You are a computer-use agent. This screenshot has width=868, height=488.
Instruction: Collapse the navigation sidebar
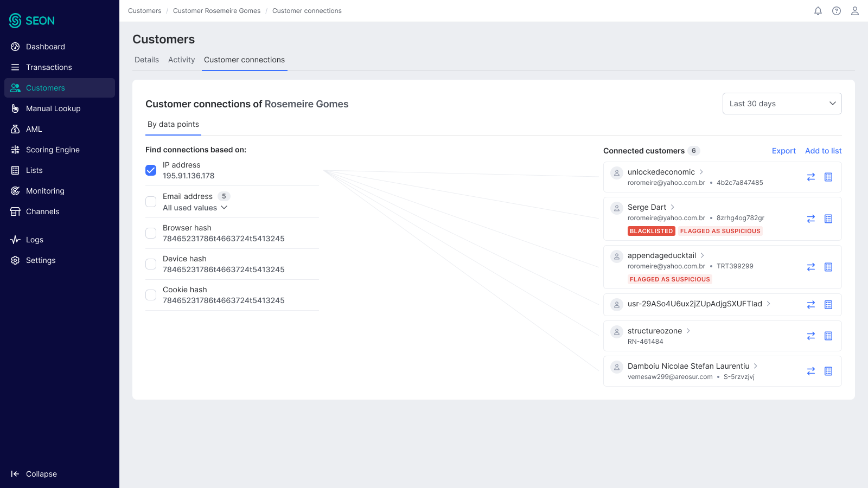click(x=34, y=473)
